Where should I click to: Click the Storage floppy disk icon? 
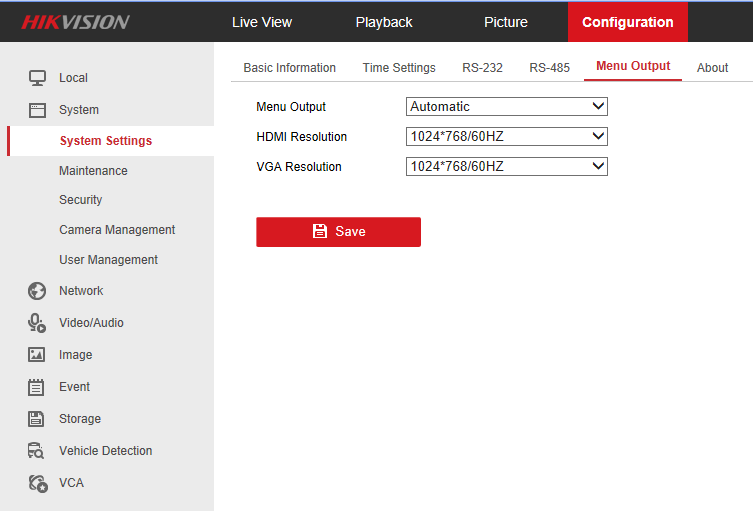tap(37, 419)
